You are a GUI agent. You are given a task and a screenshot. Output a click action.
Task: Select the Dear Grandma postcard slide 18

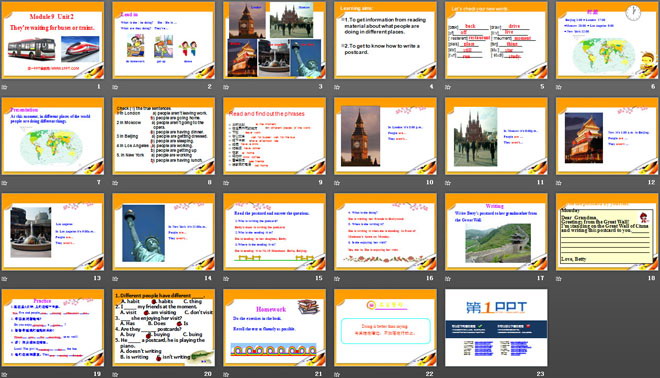point(607,232)
